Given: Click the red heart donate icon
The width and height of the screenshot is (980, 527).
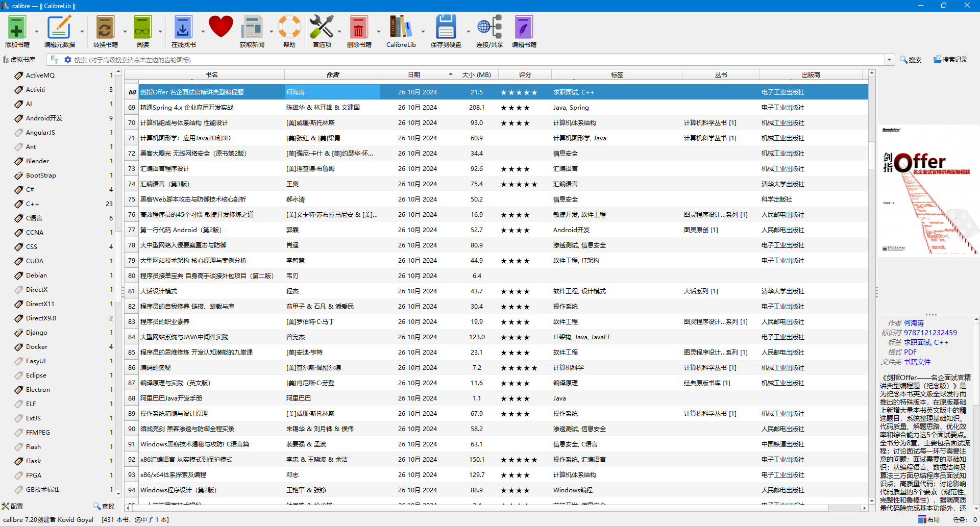Looking at the screenshot, I should (x=220, y=27).
